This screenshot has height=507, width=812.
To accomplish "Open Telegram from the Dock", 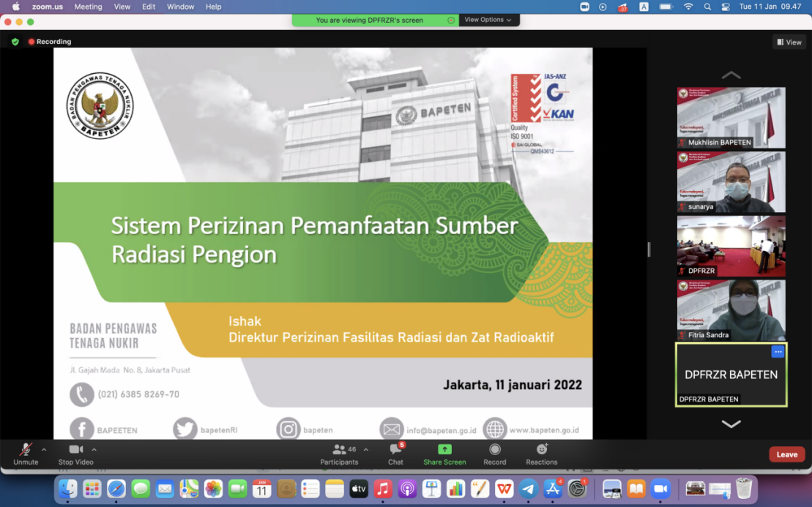I will click(x=529, y=489).
